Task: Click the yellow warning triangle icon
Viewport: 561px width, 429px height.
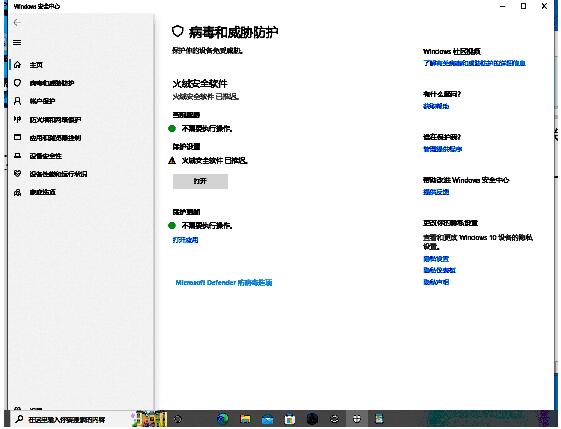Action: (172, 161)
